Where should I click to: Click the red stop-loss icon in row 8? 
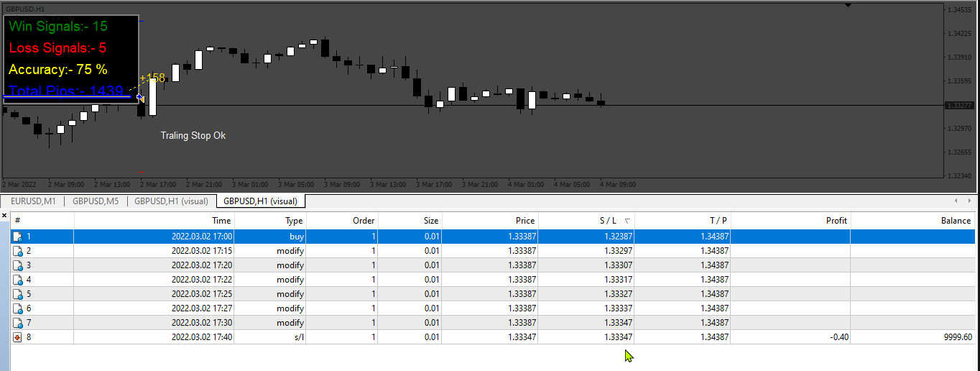point(18,337)
